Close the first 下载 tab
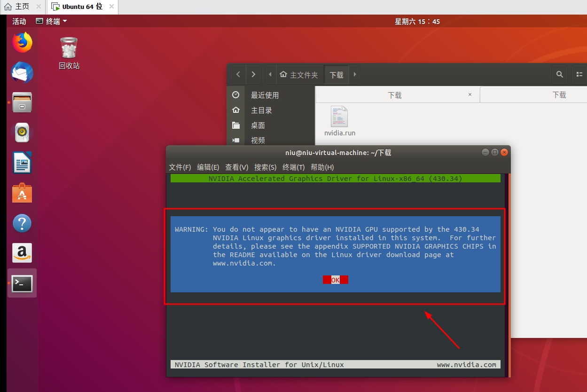 (x=470, y=94)
